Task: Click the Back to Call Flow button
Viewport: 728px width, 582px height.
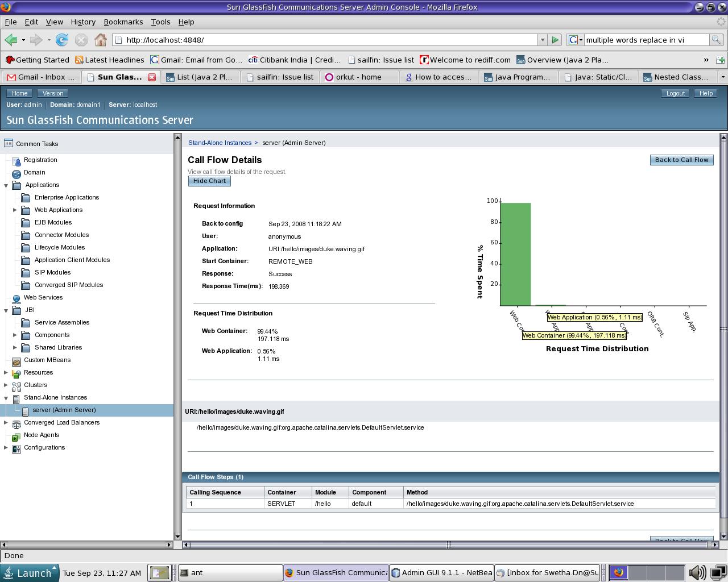Action: coord(681,160)
